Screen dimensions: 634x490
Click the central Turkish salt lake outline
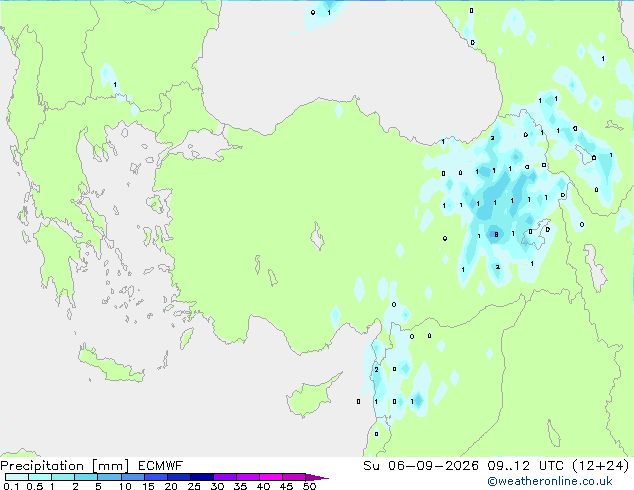(x=317, y=236)
